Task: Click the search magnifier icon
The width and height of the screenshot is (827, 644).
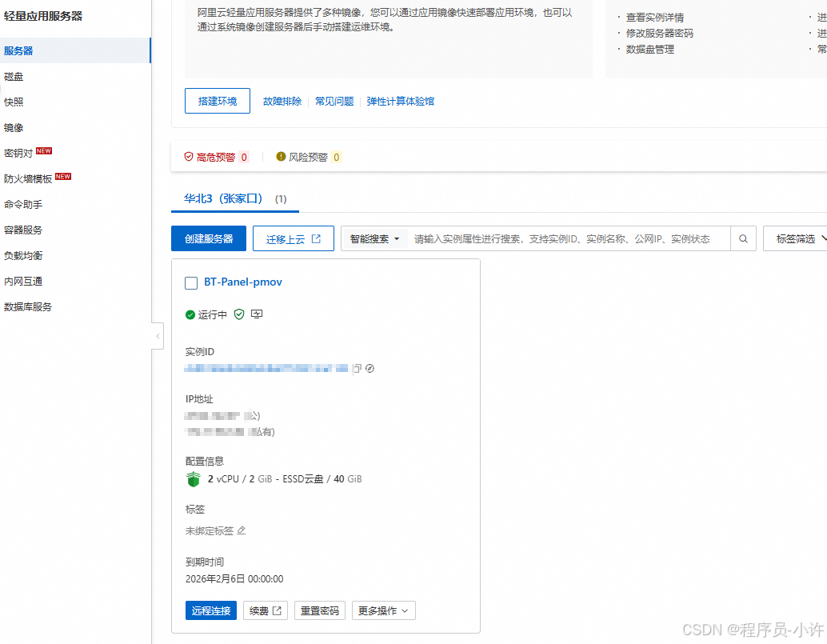Action: [x=743, y=239]
